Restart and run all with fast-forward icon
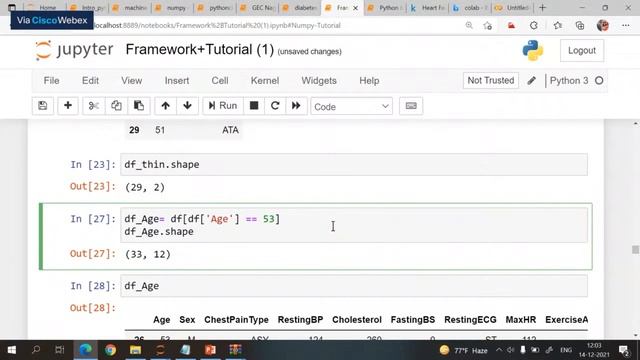The image size is (640, 360). coord(296,106)
